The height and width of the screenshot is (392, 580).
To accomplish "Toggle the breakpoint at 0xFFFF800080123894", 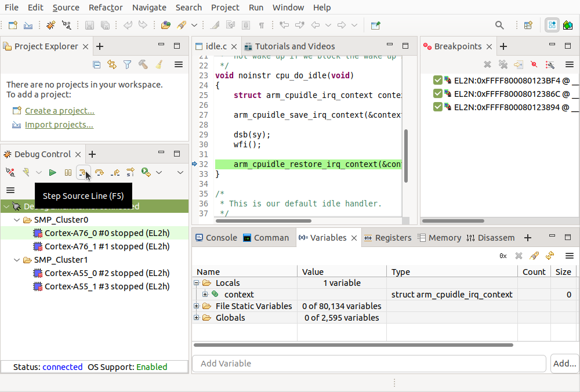I will [438, 107].
